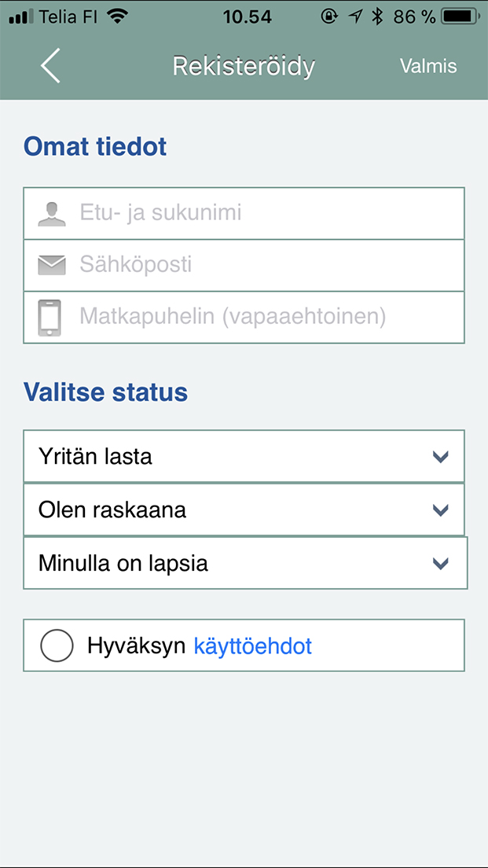Screen dimensions: 488x868
Task: Click the mobile phone icon
Action: tap(50, 318)
